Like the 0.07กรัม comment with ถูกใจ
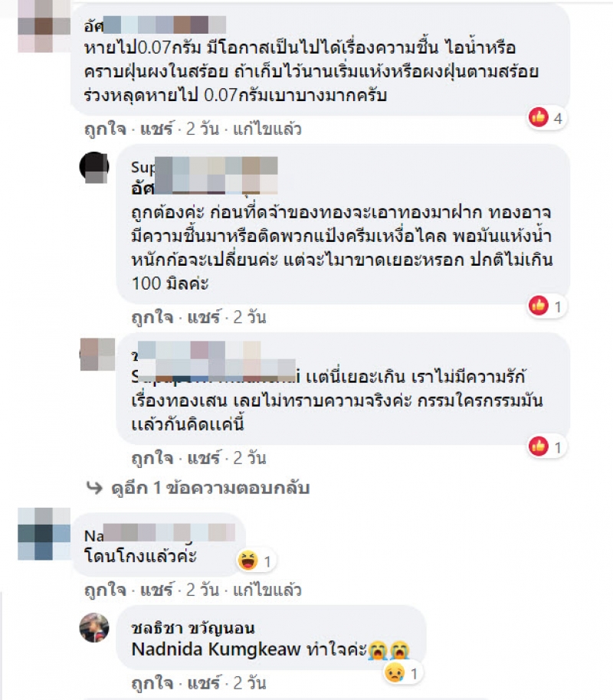The height and width of the screenshot is (700, 613). pos(106,129)
